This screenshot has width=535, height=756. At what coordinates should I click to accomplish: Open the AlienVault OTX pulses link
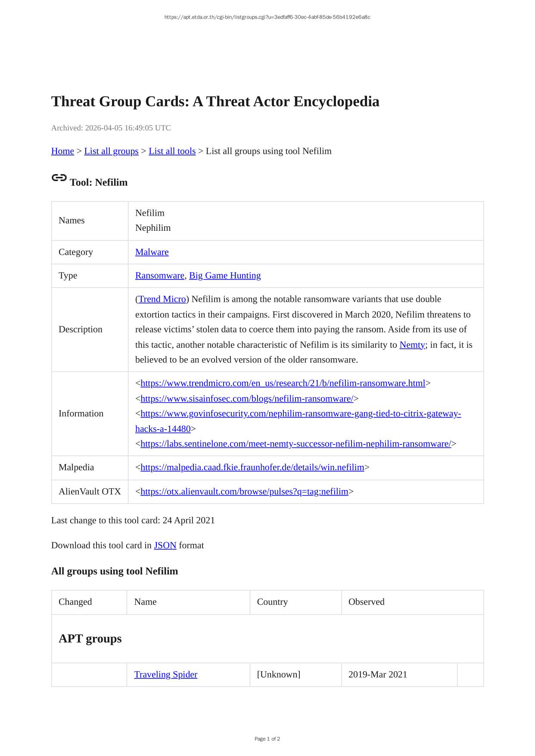[x=244, y=492]
